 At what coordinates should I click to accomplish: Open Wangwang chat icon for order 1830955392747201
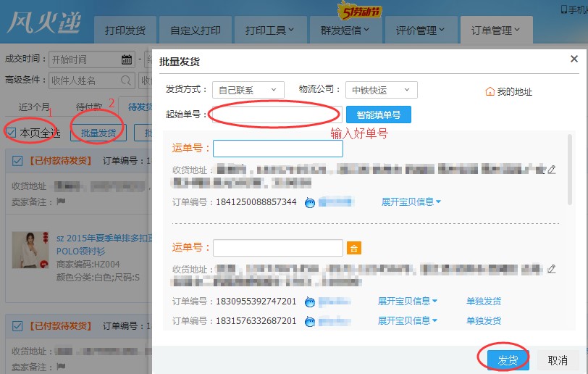(x=310, y=302)
